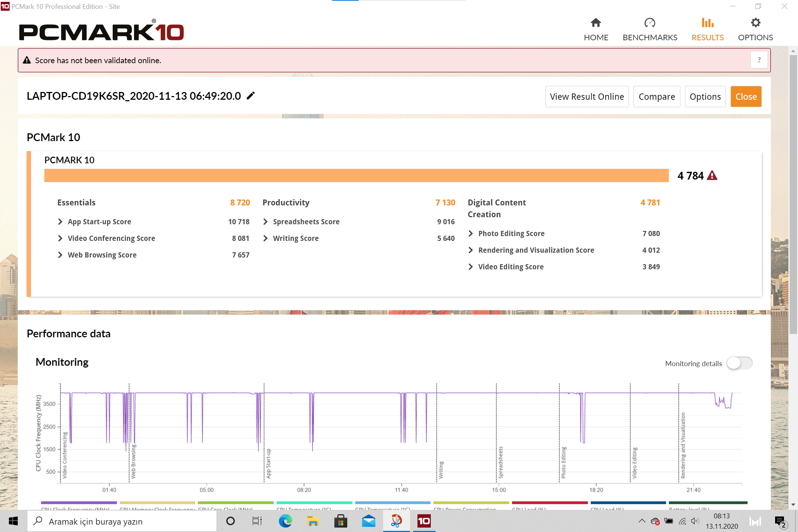This screenshot has width=798, height=532.
Task: Click the red warning triangle beside 4 784
Action: (712, 176)
